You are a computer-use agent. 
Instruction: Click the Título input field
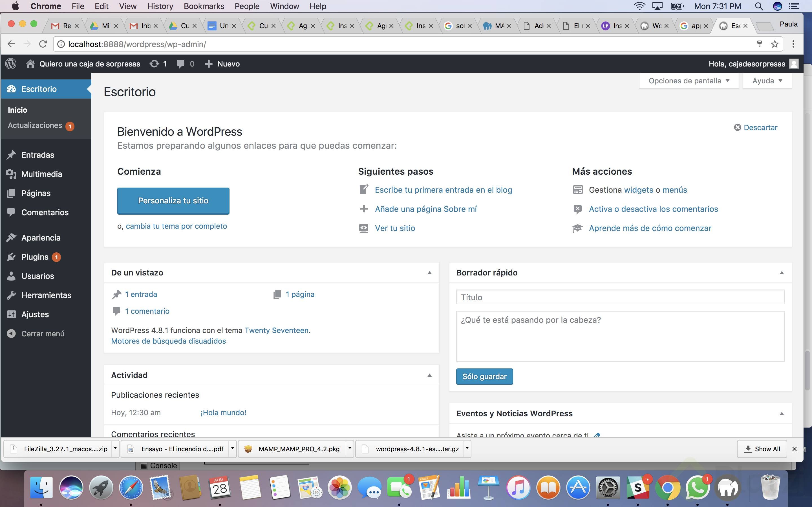pyautogui.click(x=620, y=297)
